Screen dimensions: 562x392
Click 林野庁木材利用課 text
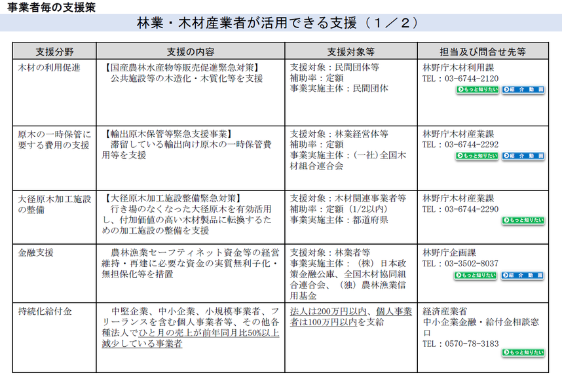point(459,67)
